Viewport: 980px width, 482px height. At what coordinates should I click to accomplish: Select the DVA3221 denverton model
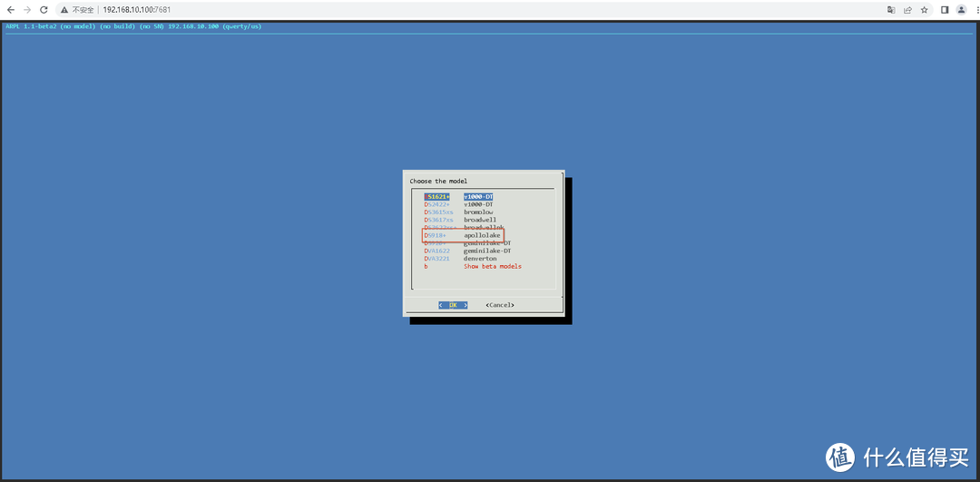point(460,259)
